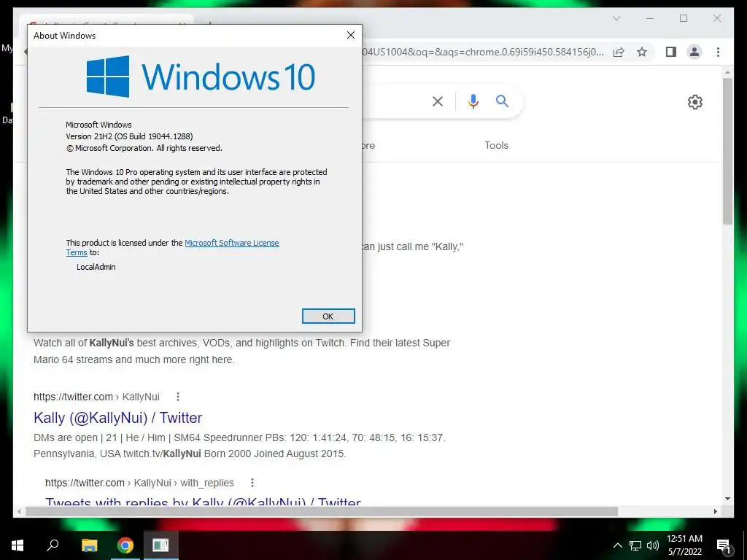Select the winver app in taskbar
Viewport: 747px width, 560px height.
click(x=160, y=545)
